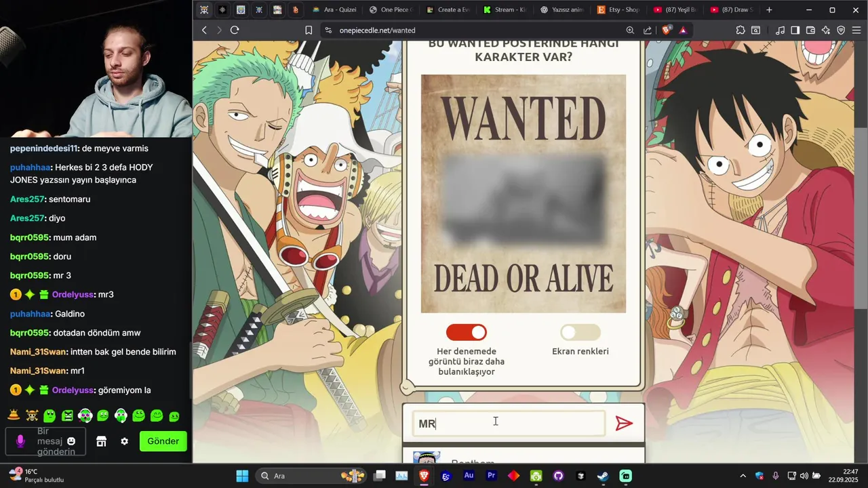Pick the angry green square emote
868x488 pixels.
(x=67, y=415)
